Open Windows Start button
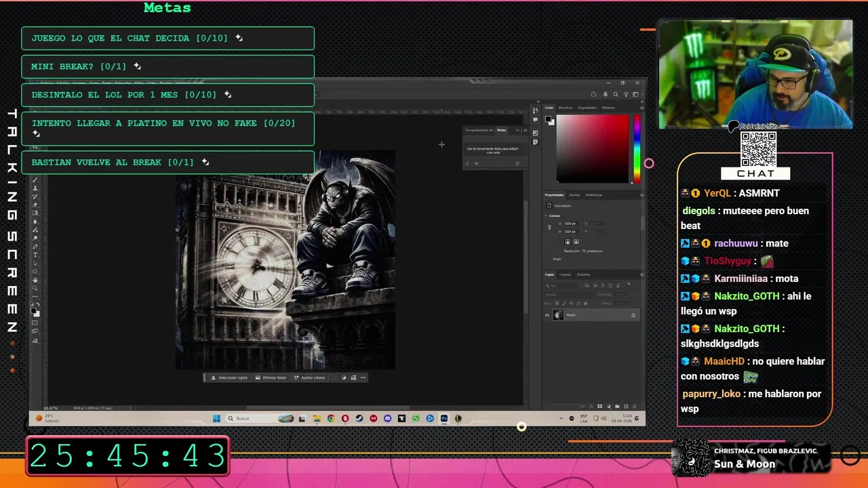The image size is (868, 488). [x=216, y=418]
